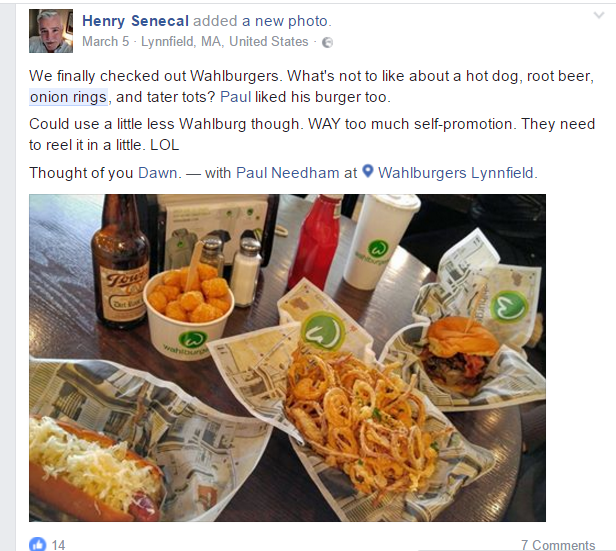View the 7 Comments thread

pos(558,545)
